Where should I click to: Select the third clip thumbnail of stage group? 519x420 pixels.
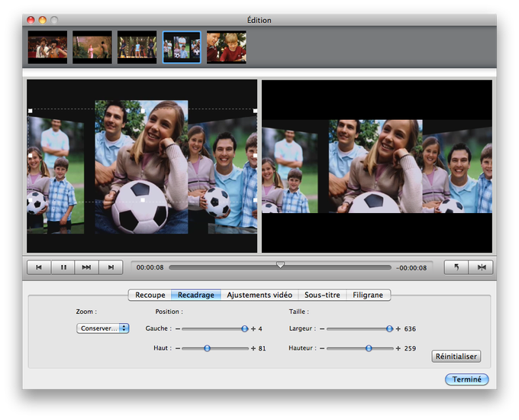[x=137, y=47]
